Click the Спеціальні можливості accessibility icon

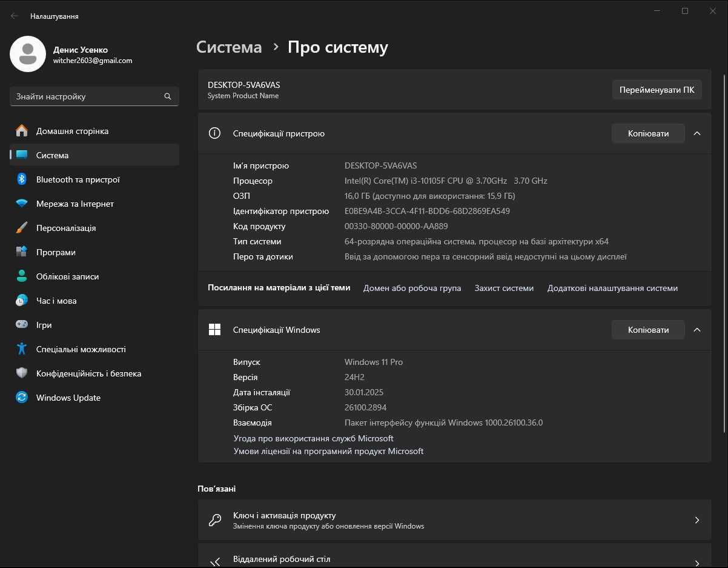(x=22, y=349)
